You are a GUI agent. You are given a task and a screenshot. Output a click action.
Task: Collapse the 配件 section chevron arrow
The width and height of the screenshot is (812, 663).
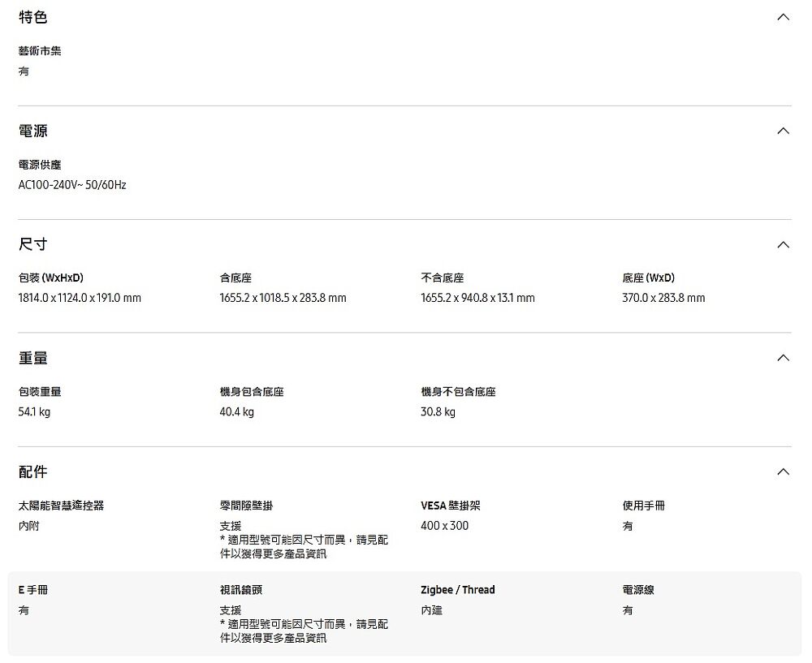coord(782,472)
